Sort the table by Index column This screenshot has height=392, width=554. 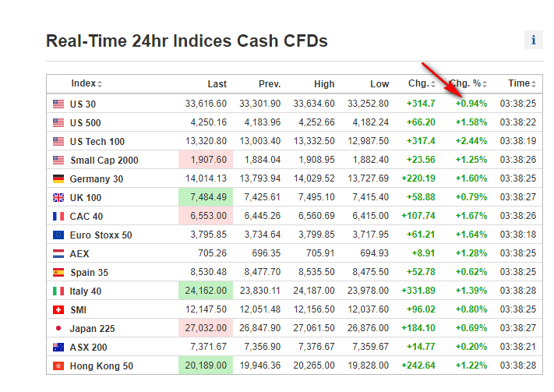(86, 83)
